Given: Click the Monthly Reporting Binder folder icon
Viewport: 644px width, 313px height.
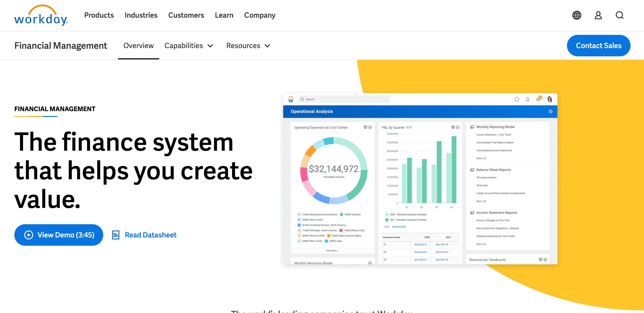Looking at the screenshot, I should pos(472,127).
